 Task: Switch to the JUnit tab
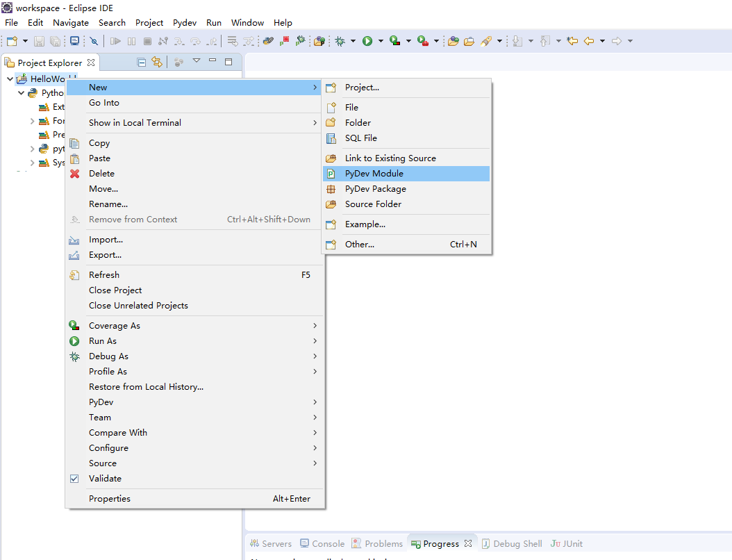pyautogui.click(x=567, y=543)
